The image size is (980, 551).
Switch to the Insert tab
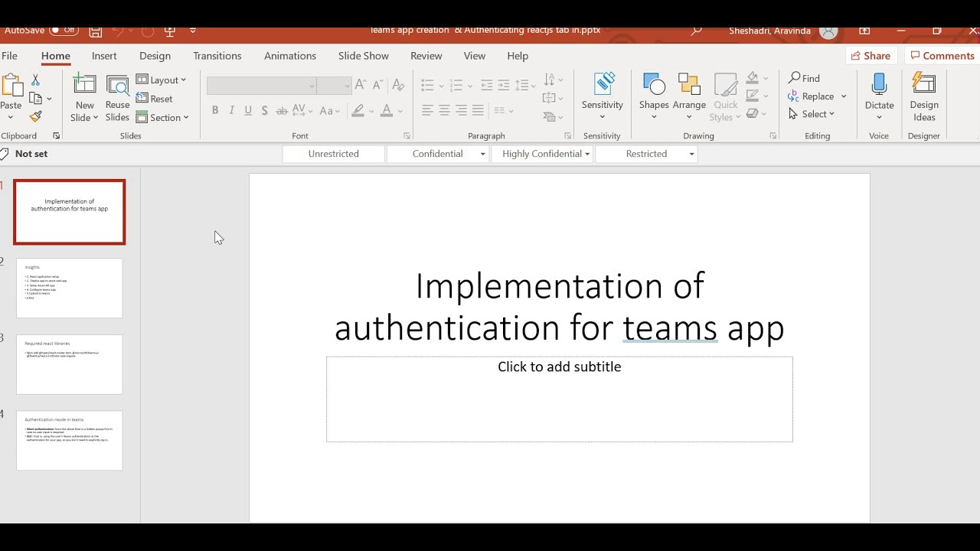(x=104, y=56)
